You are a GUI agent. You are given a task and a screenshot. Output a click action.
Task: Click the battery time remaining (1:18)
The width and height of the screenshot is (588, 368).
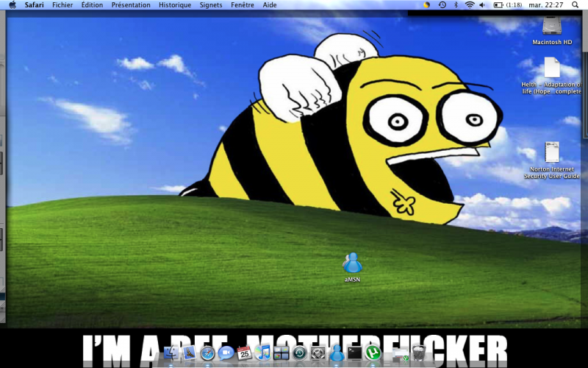click(513, 5)
